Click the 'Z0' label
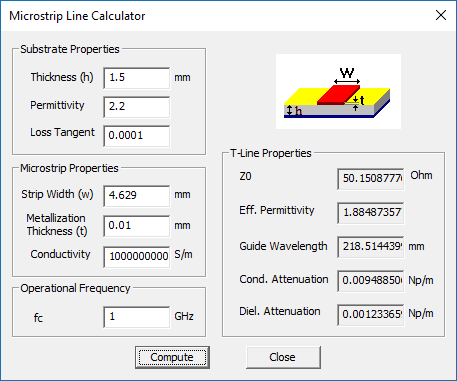This screenshot has width=457, height=381. pos(245,176)
